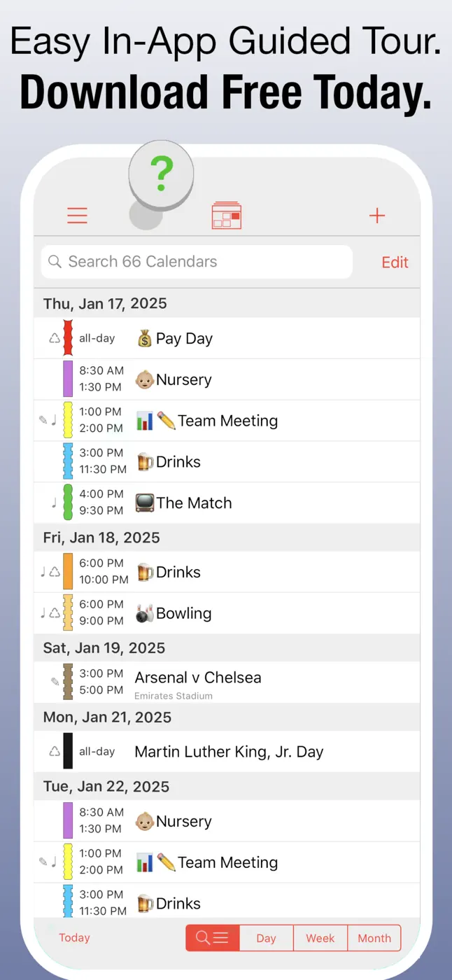Open the Nursery event on Jan 22
Image resolution: width=452 pixels, height=980 pixels.
[227, 821]
